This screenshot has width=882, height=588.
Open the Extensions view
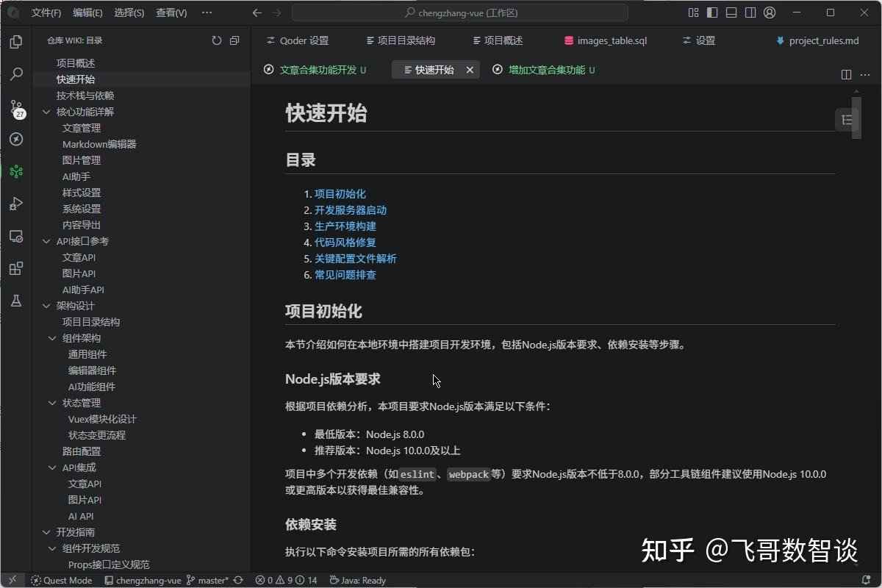click(x=16, y=268)
